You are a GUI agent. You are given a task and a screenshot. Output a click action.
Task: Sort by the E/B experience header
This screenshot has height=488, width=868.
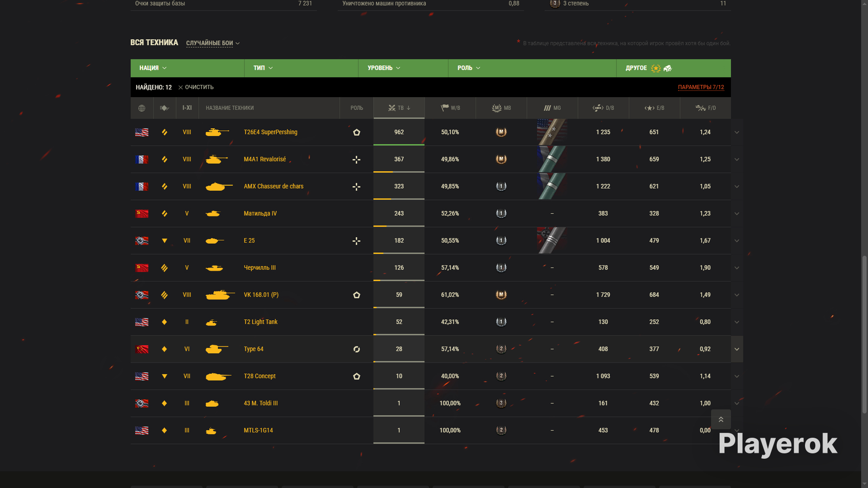click(x=654, y=108)
